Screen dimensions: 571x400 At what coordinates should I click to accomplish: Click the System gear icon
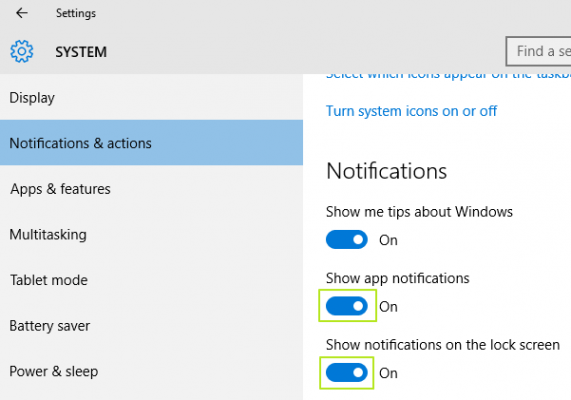click(22, 51)
